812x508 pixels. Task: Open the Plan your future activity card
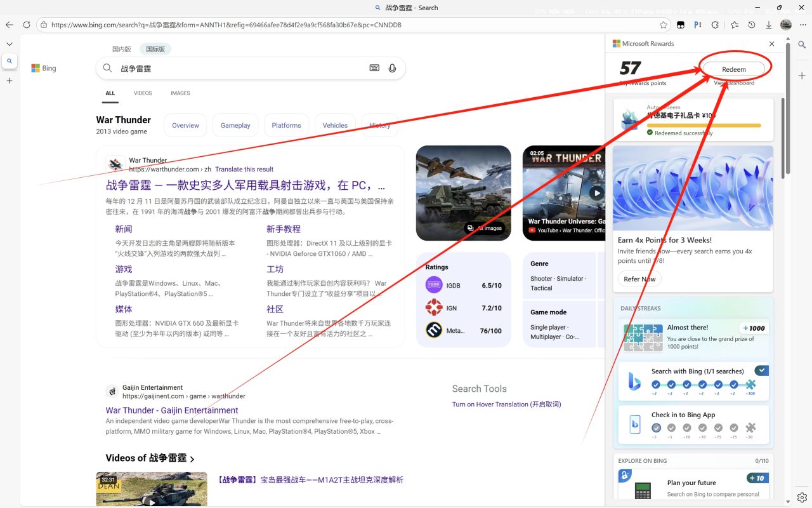(x=693, y=486)
